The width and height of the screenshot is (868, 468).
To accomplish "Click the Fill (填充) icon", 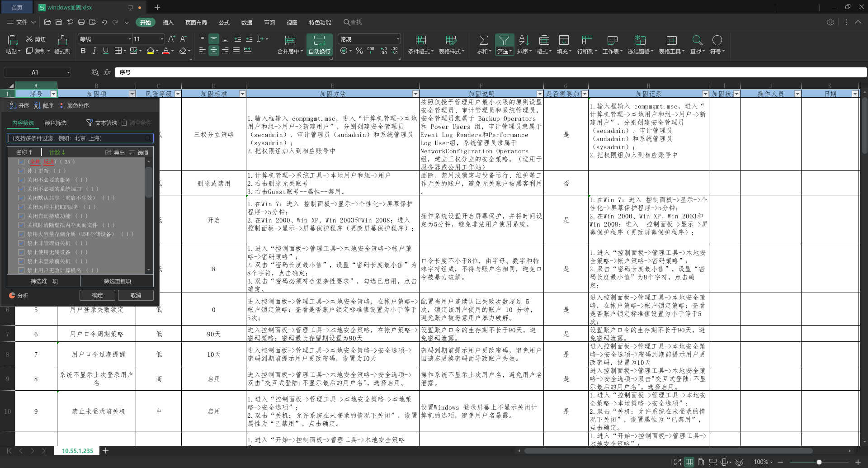I will (564, 40).
